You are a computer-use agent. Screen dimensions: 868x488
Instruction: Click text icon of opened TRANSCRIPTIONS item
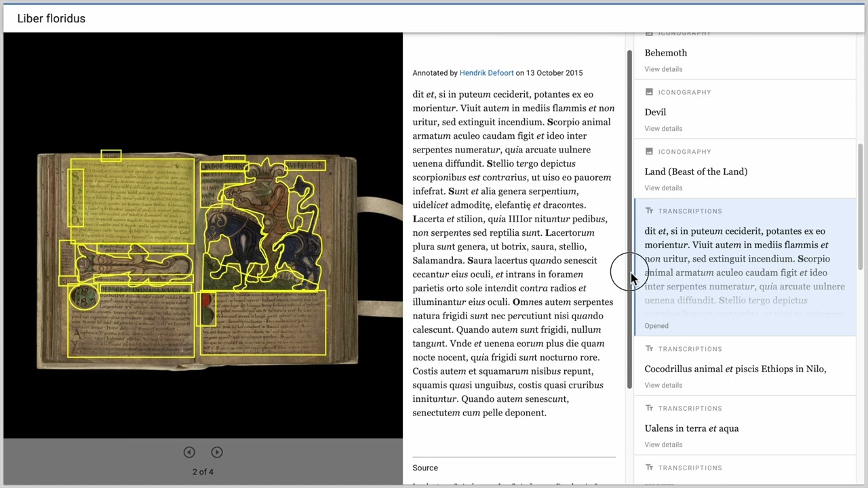pos(649,211)
